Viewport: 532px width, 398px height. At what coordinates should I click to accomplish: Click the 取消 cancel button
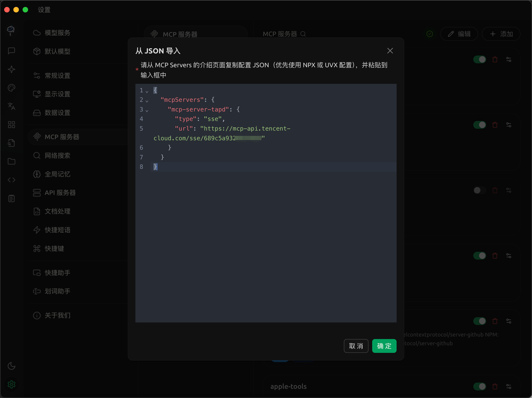point(356,346)
